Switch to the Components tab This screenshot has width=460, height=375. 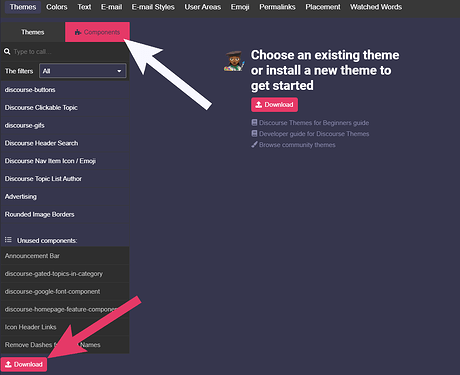97,32
